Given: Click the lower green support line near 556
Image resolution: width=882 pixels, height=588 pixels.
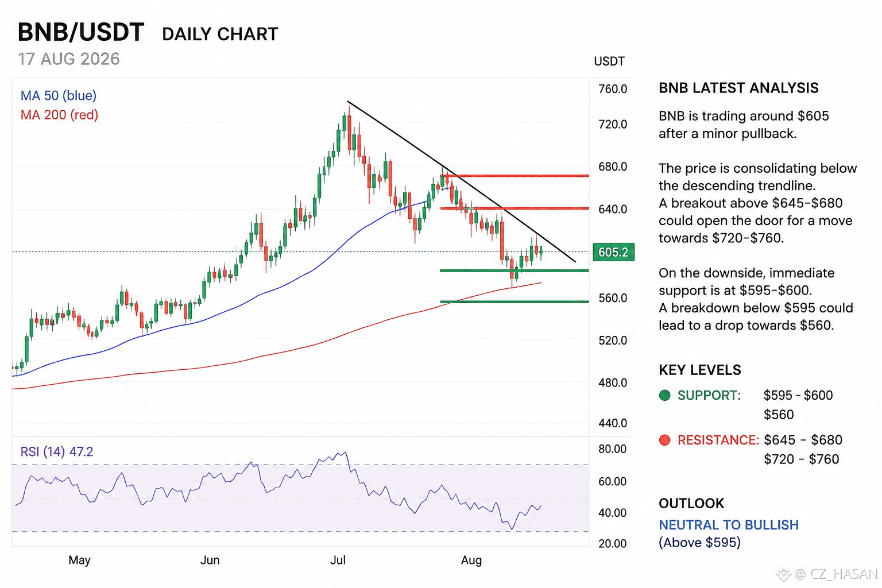Looking at the screenshot, I should click(x=514, y=301).
